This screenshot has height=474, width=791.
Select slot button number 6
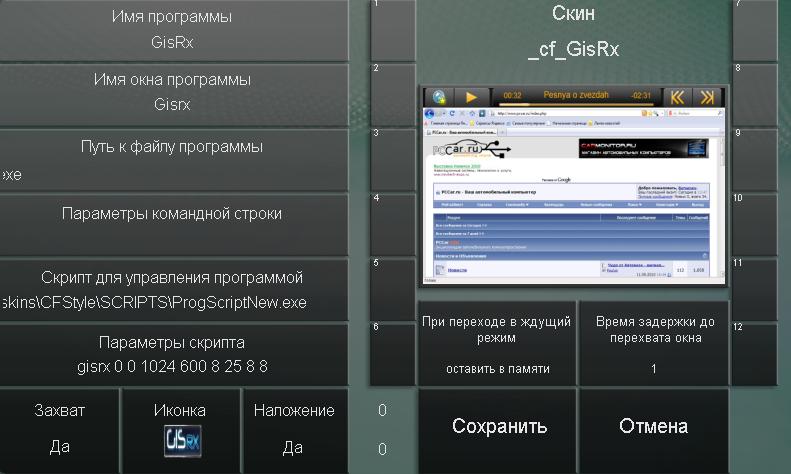coord(393,354)
